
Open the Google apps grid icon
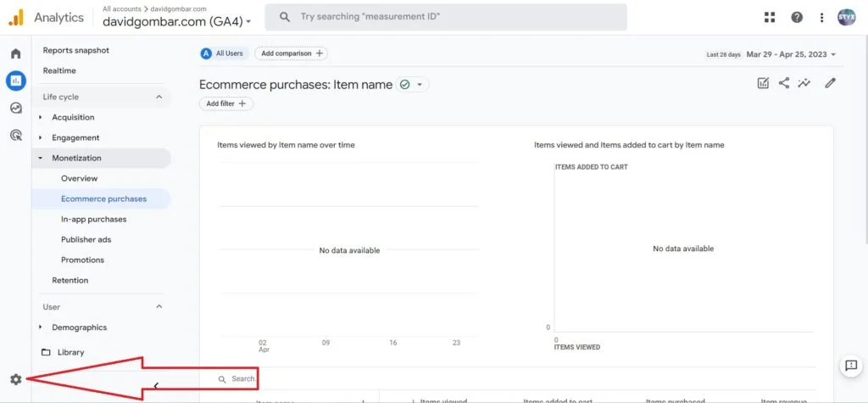click(x=770, y=17)
